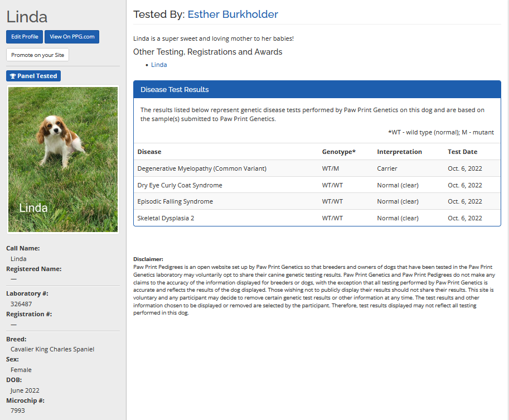This screenshot has width=509, height=420.
Task: Click the Disease Test Results panel header
Action: [317, 89]
